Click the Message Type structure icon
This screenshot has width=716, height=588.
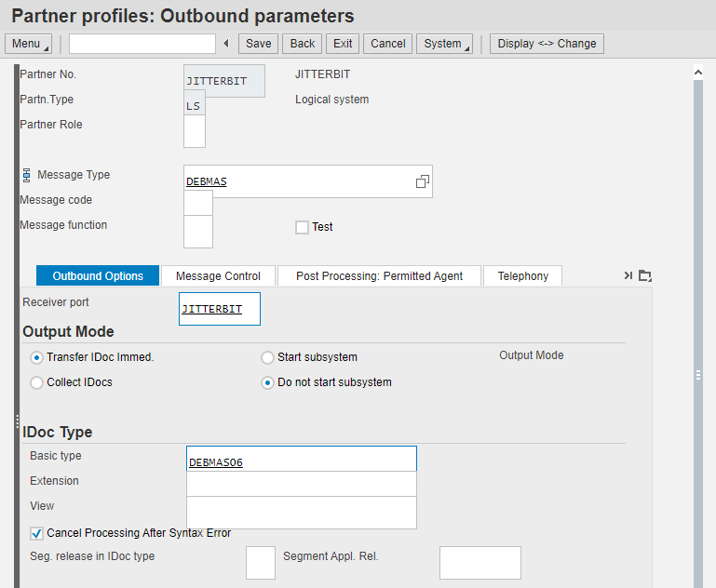pos(26,175)
